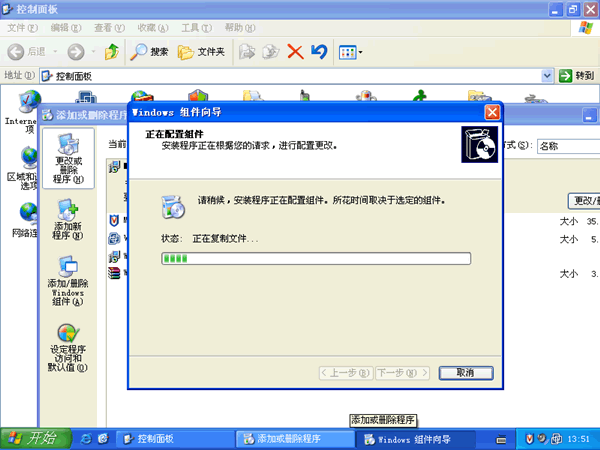
Task: Click the red shield antivirus tray icon
Action: pyautogui.click(x=529, y=439)
